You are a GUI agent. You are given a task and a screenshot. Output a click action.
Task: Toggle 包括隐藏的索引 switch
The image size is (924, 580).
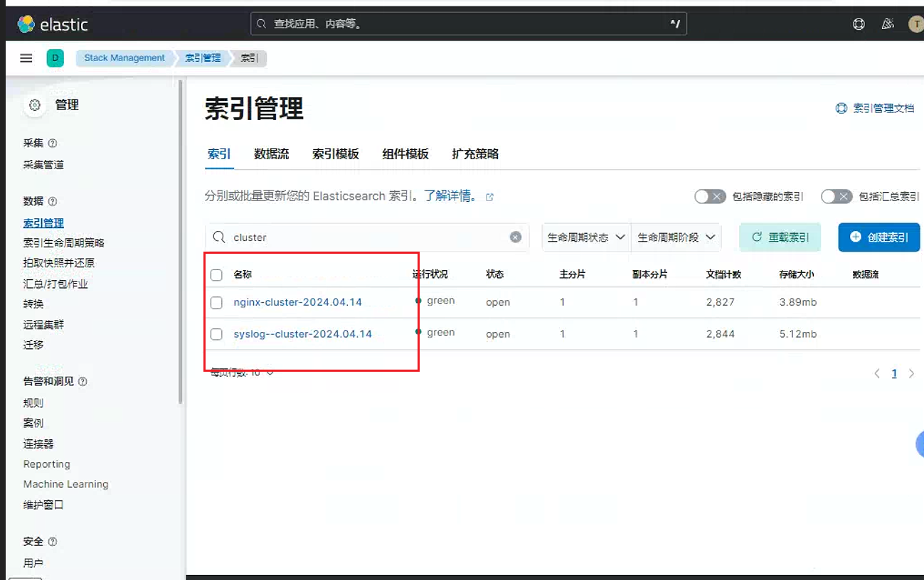(710, 196)
